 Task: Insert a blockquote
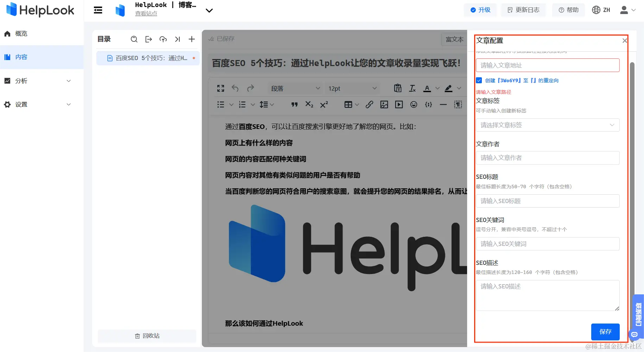point(294,104)
